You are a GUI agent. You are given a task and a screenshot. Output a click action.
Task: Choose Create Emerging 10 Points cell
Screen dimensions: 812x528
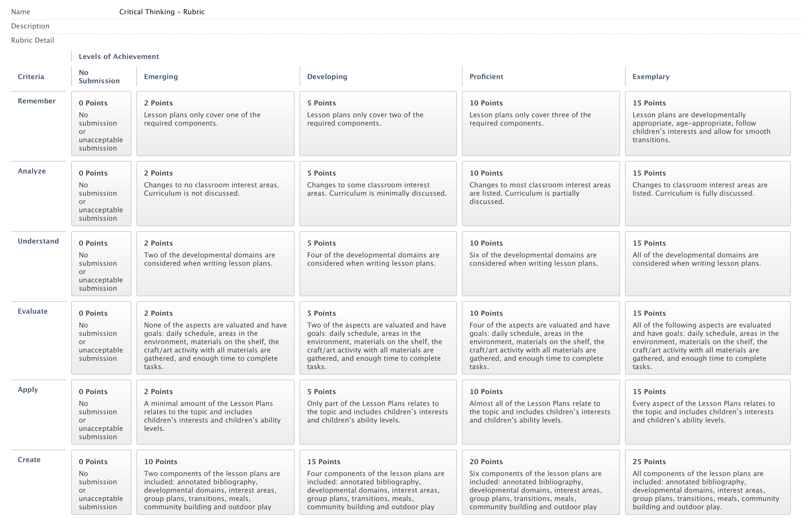click(x=215, y=482)
